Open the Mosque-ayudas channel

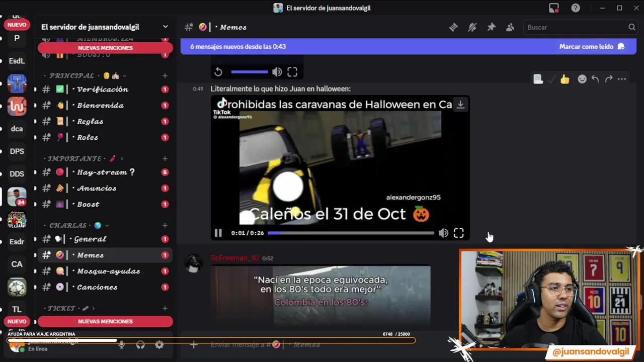click(x=105, y=271)
